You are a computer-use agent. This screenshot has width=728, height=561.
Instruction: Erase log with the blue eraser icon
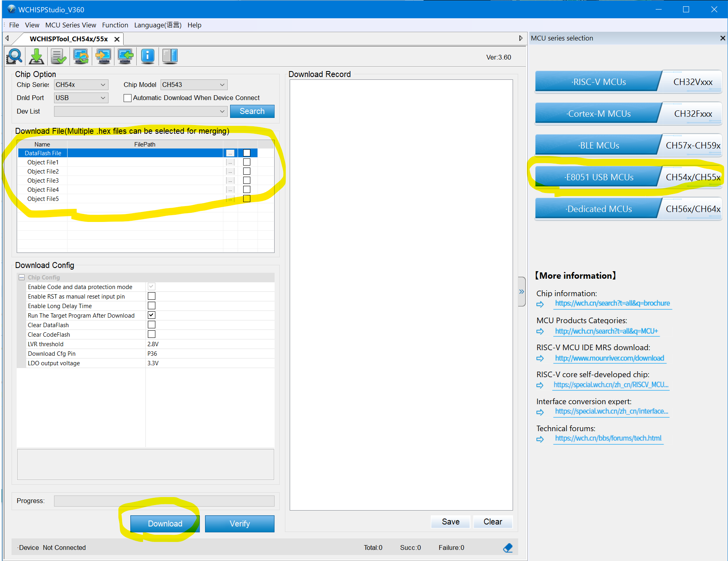[x=507, y=548]
